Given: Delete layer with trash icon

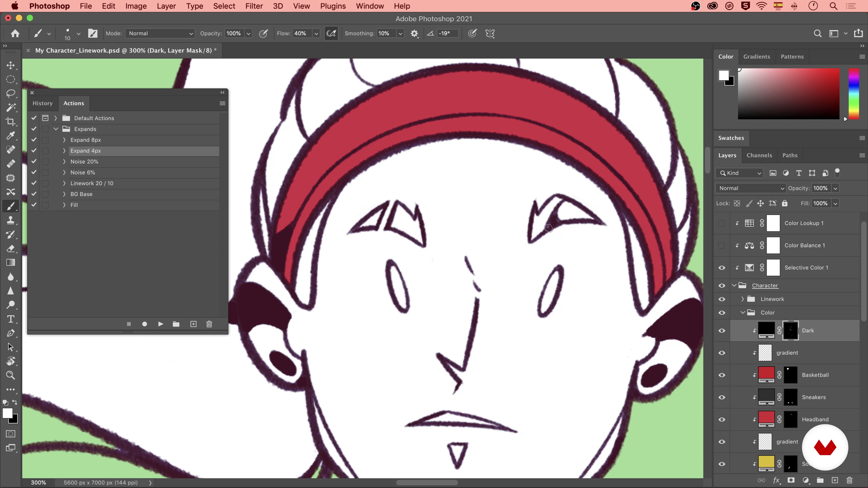Looking at the screenshot, I should point(849,480).
